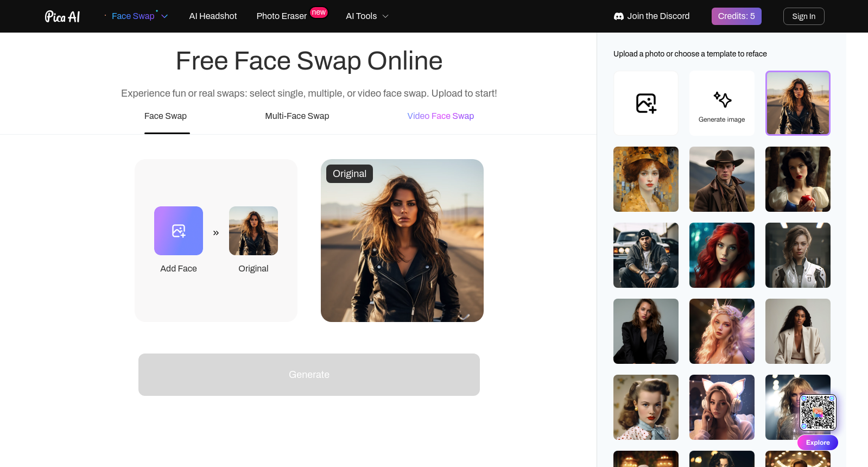Image resolution: width=868 pixels, height=467 pixels.
Task: Click the upload photo icon in the sidebar
Action: [x=646, y=103]
